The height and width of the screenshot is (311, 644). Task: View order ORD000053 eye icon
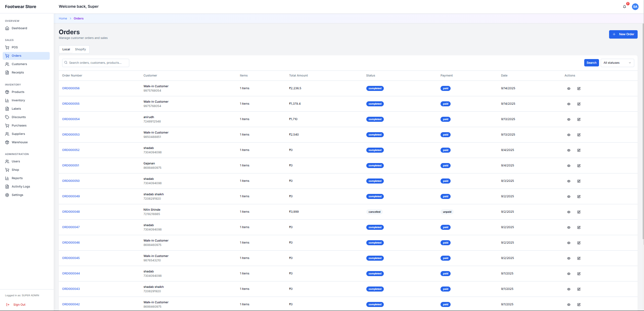tap(569, 135)
